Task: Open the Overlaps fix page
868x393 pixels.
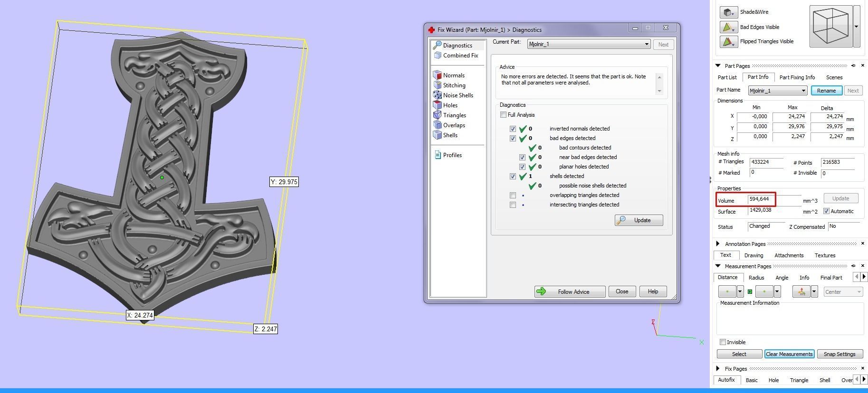Action: [x=449, y=125]
